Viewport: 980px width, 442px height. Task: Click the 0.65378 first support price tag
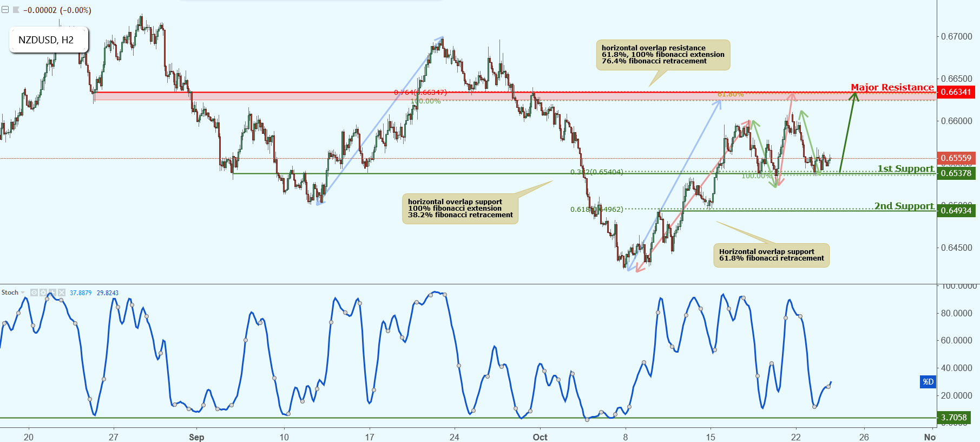click(956, 173)
